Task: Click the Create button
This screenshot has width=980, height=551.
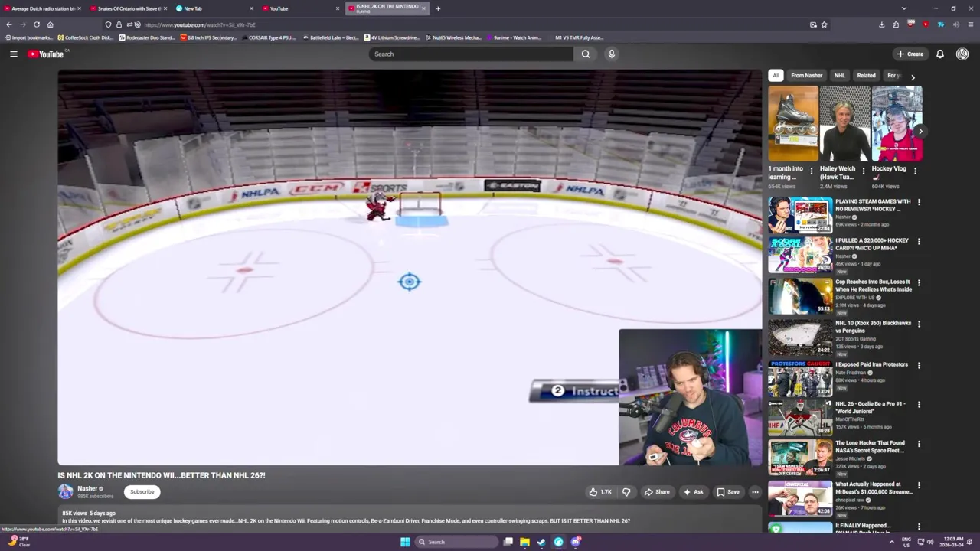Action: coord(910,54)
